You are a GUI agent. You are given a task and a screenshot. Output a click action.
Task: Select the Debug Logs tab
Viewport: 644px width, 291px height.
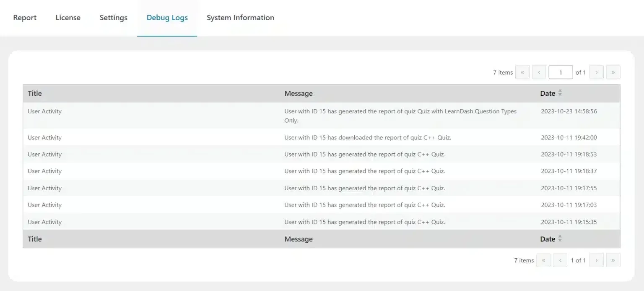click(167, 18)
